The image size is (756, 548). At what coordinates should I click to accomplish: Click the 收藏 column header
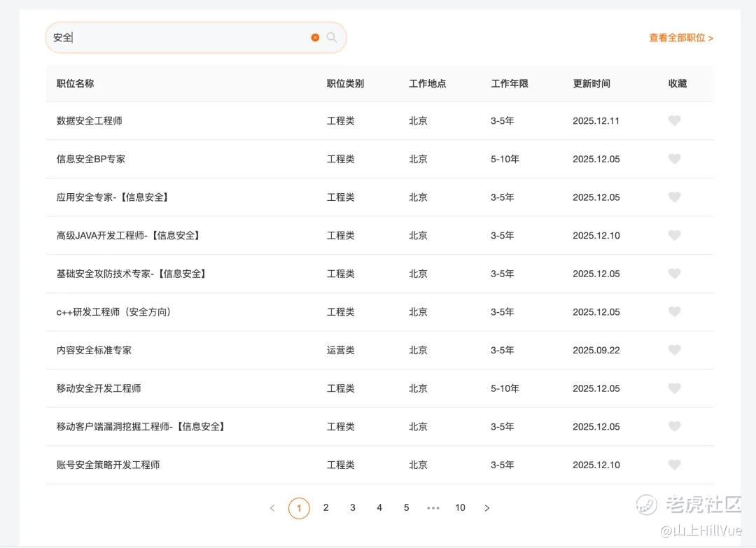pyautogui.click(x=678, y=83)
